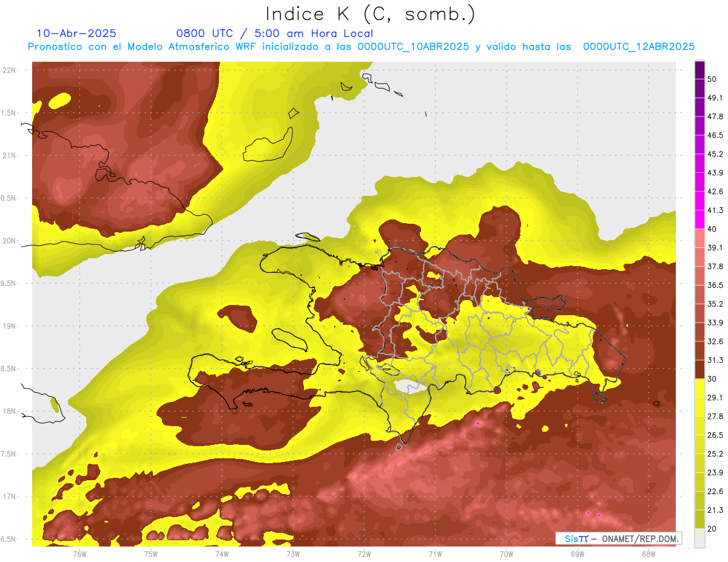
Task: Click the legend value '22.6'
Action: point(715,491)
